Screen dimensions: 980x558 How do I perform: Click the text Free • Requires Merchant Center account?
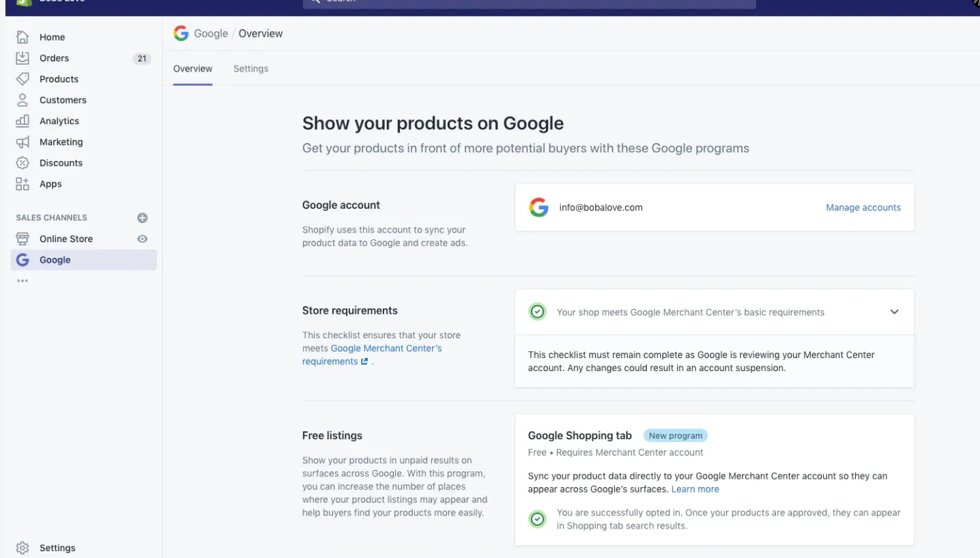pyautogui.click(x=616, y=452)
